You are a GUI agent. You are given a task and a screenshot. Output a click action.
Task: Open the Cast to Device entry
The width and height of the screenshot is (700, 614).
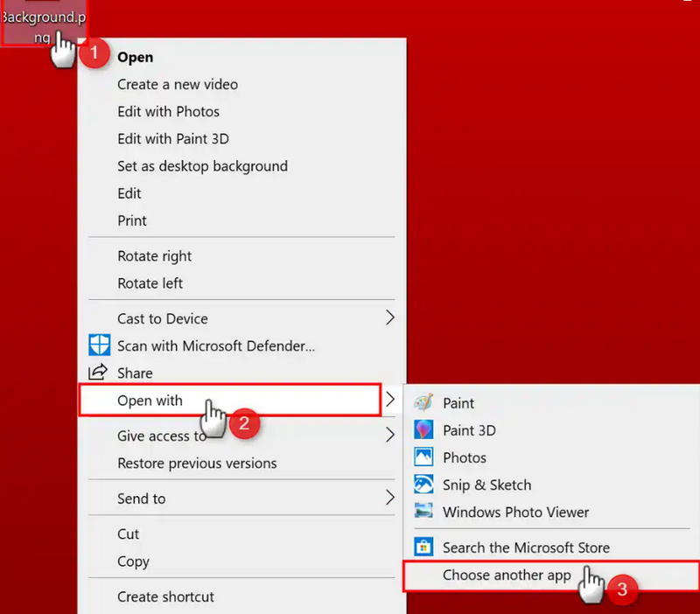[x=241, y=318]
